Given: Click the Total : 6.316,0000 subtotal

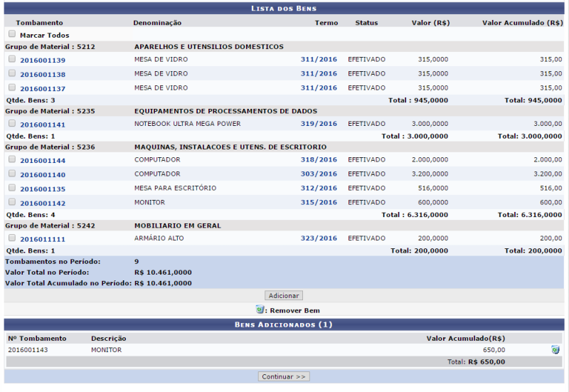Looking at the screenshot, I should pyautogui.click(x=415, y=215).
